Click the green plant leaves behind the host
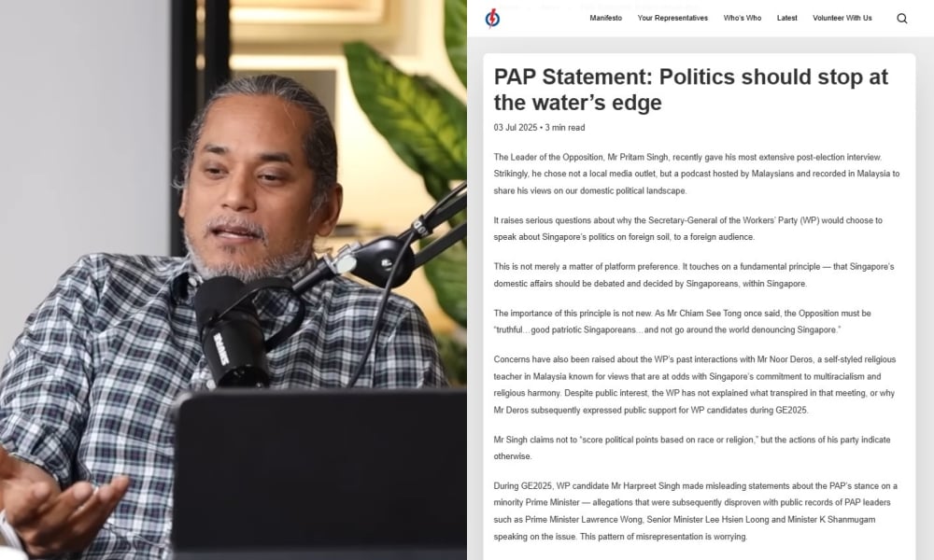934x560 pixels. click(x=411, y=119)
